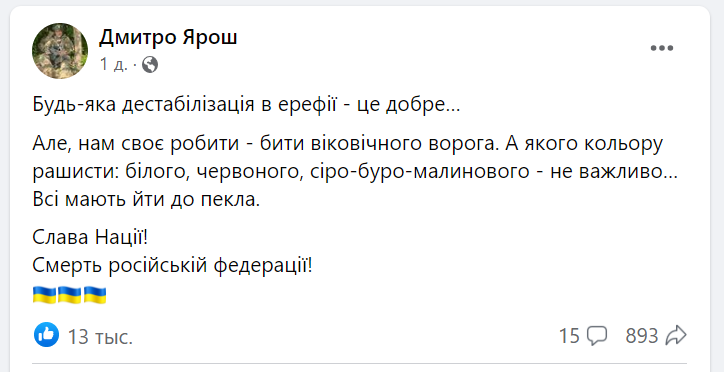The height and width of the screenshot is (372, 724).
Task: Click the globe public privacy icon
Action: pyautogui.click(x=150, y=65)
